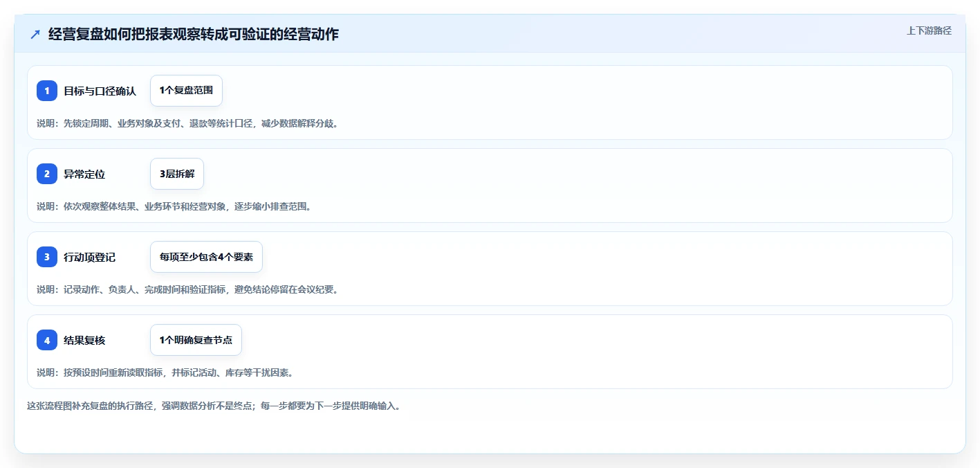The height and width of the screenshot is (468, 980).
Task: Click the description starting 依次观察整体结果
Action: pos(174,206)
